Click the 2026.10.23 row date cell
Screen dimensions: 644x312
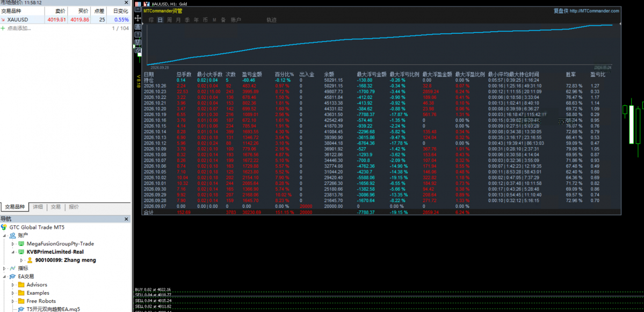tap(155, 91)
